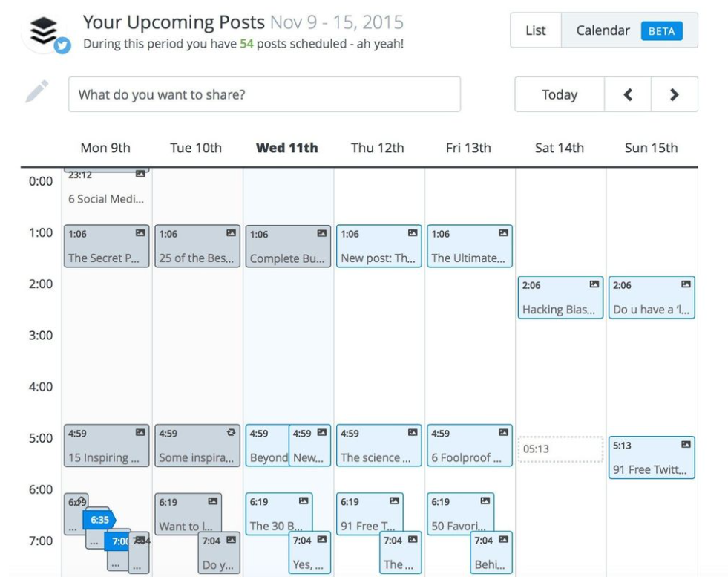Go to previous week with left chevron
728x577 pixels.
[628, 95]
